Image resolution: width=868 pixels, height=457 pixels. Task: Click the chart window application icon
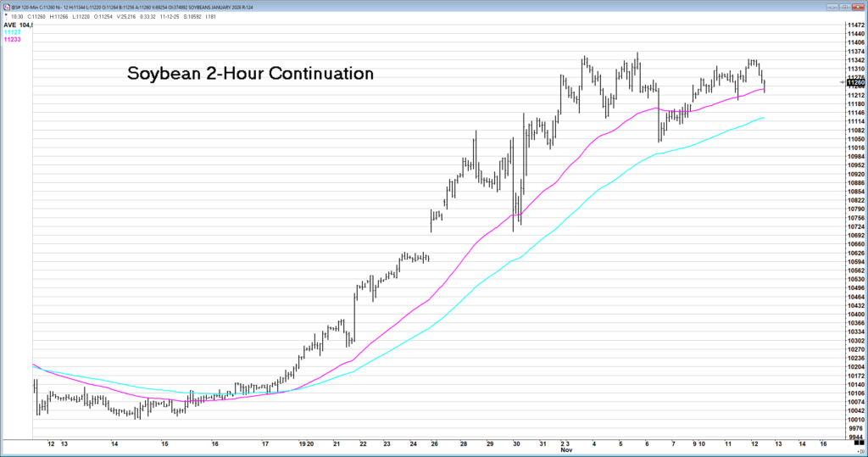tap(4, 7)
